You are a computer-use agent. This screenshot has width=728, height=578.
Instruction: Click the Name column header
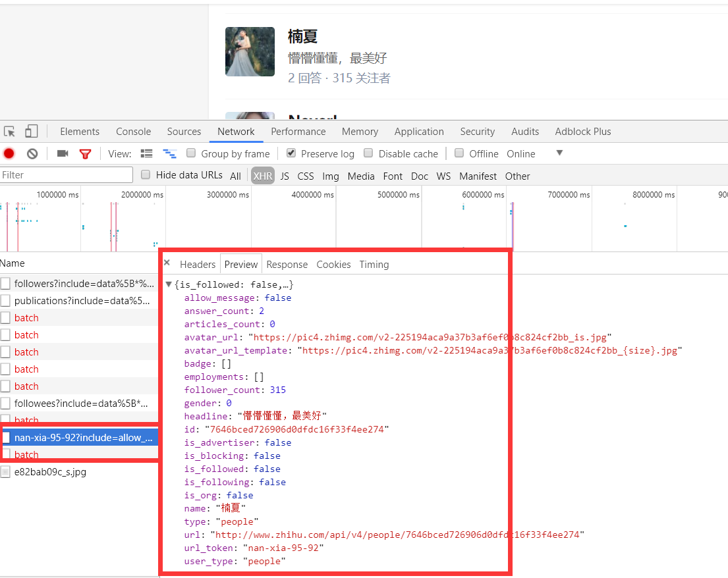[x=13, y=263]
